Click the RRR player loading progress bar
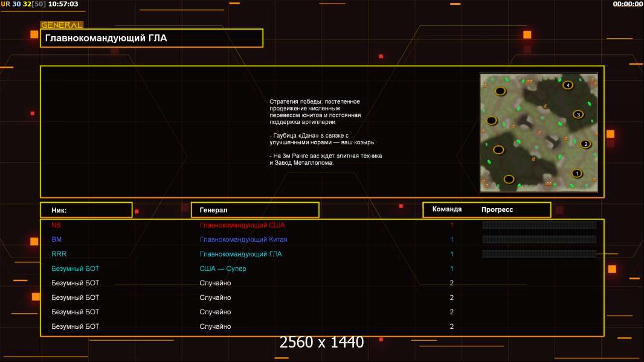The image size is (644, 362). pos(539,254)
